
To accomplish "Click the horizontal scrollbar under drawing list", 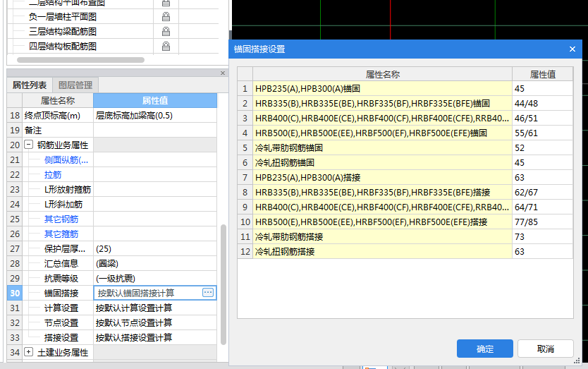I will click(x=80, y=60).
